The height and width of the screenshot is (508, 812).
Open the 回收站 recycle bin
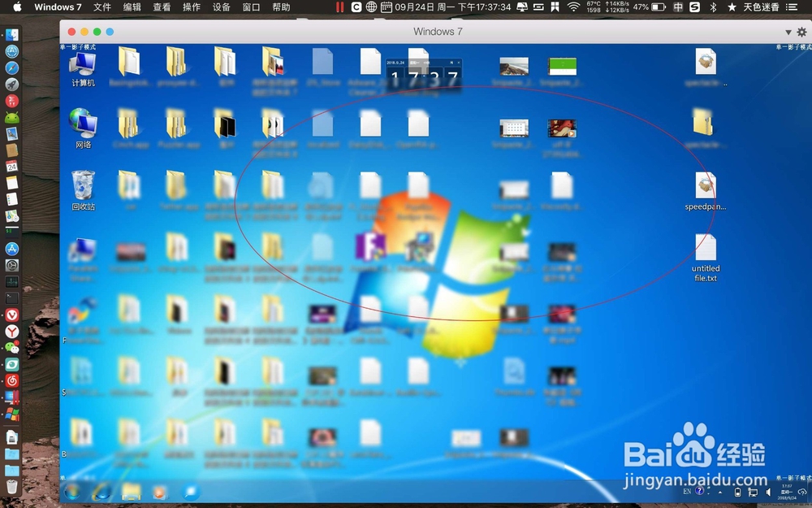click(x=81, y=189)
